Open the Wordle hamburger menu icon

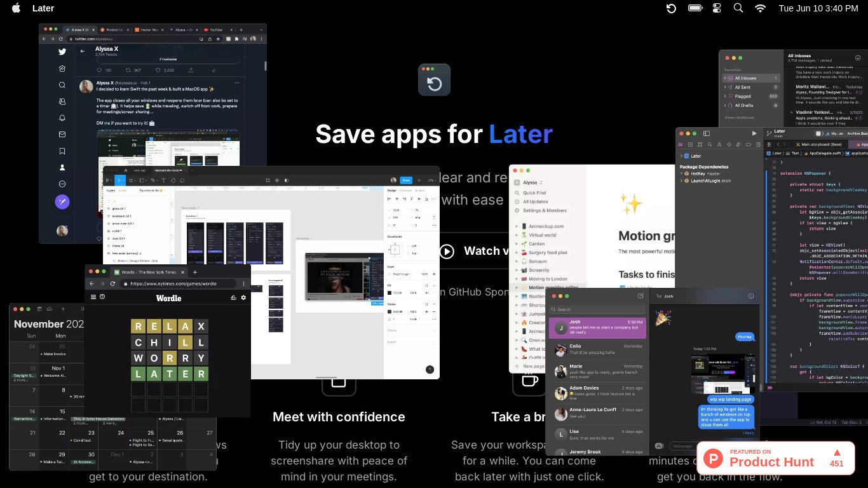point(93,297)
